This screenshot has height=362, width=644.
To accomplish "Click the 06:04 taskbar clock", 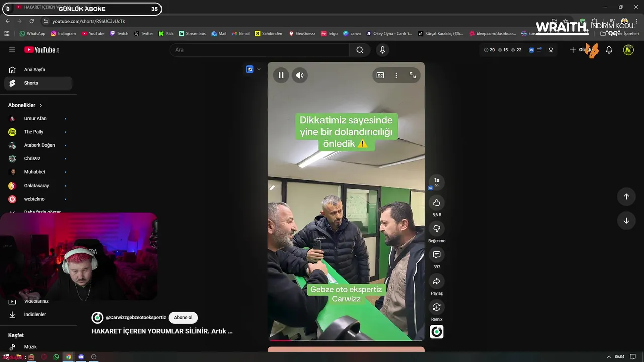I will click(x=619, y=357).
